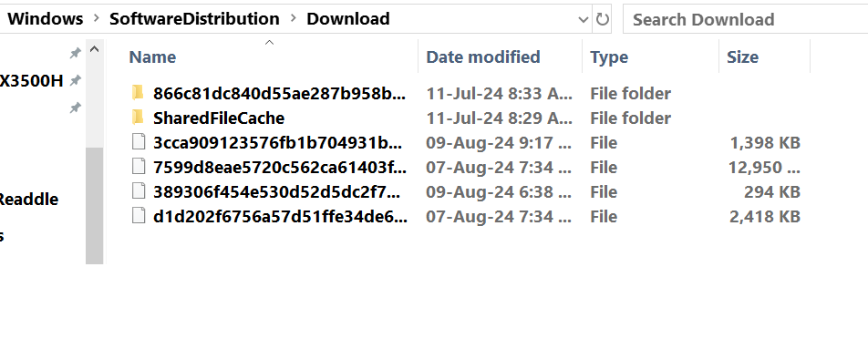
Task: Sort files by Size column header
Action: click(x=742, y=57)
